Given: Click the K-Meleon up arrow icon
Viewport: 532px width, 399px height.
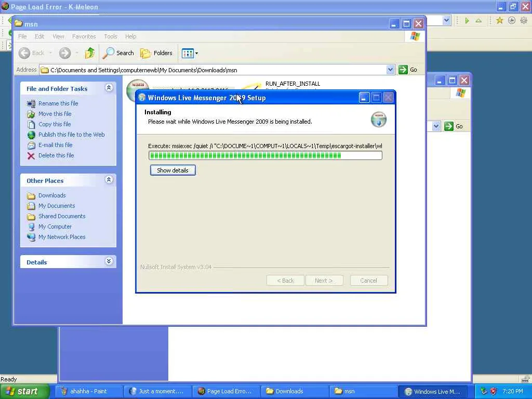Looking at the screenshot, I should pos(478,21).
